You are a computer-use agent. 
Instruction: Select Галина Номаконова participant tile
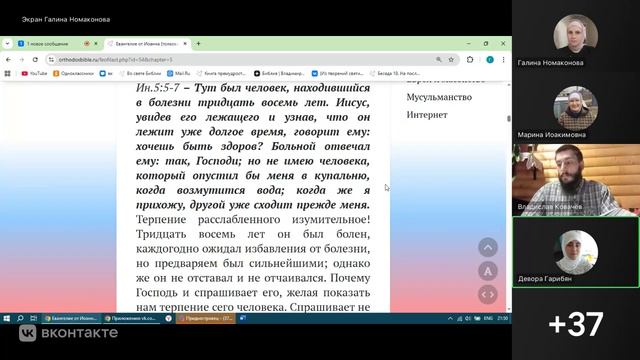576,37
